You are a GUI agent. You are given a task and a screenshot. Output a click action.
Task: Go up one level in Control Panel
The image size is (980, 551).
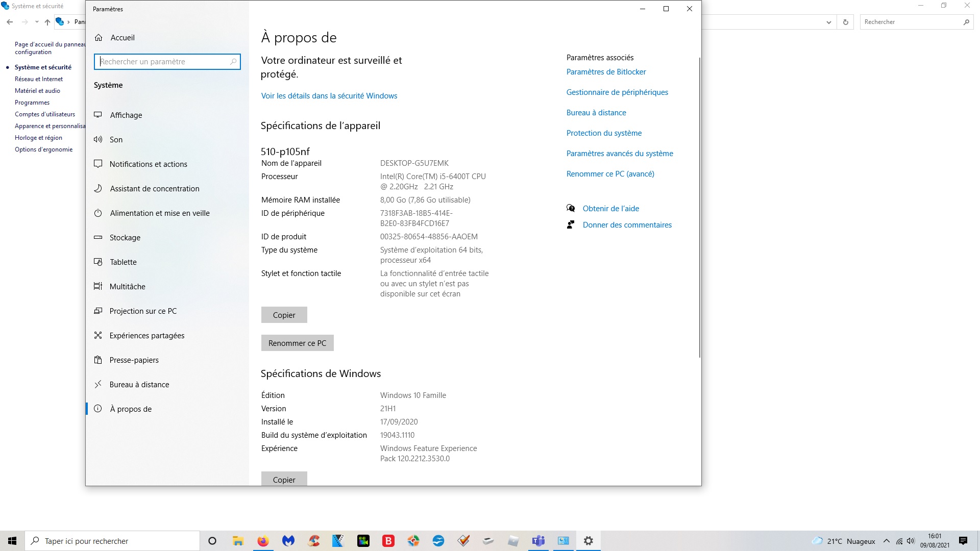click(x=47, y=22)
